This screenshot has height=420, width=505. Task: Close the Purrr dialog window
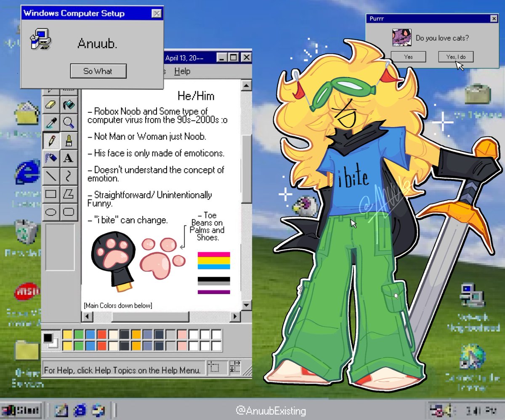pyautogui.click(x=494, y=19)
